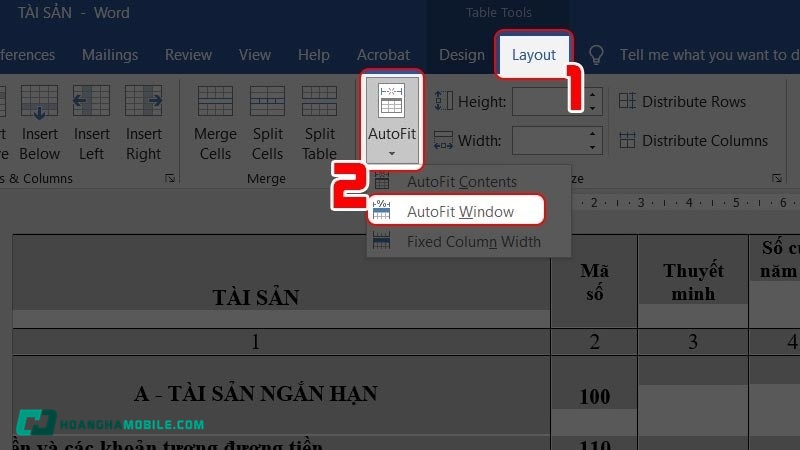The height and width of the screenshot is (450, 800).
Task: Open Cell Size group dialog launcher
Action: tap(777, 178)
